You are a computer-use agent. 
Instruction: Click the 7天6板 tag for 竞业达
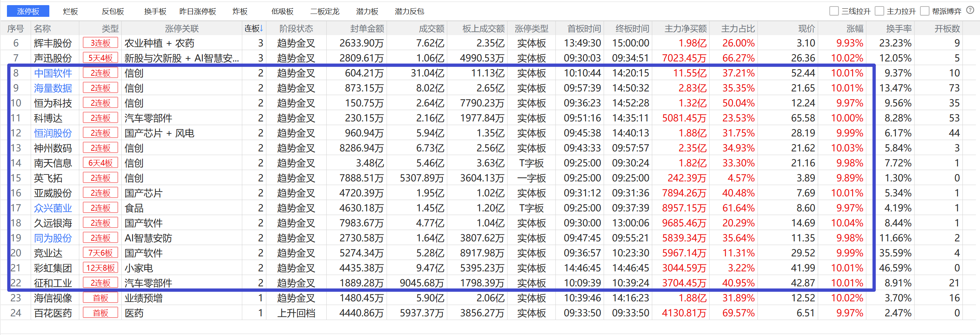100,253
